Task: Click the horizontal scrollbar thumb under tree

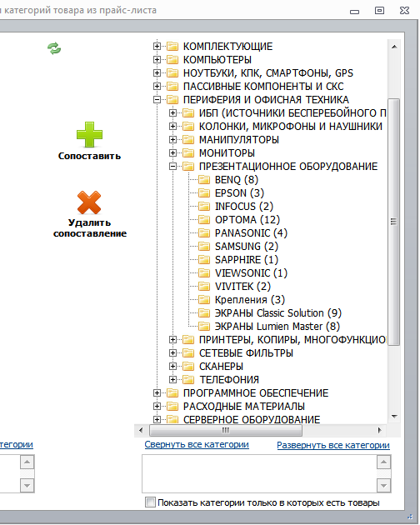Action: coord(226,430)
